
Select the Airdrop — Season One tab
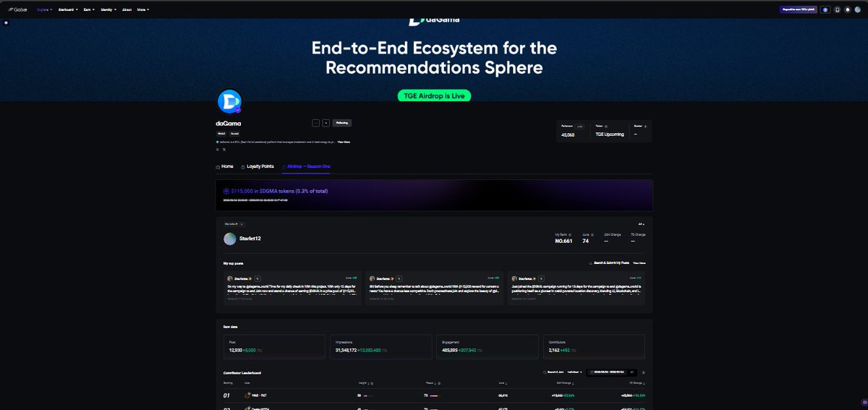pos(306,166)
